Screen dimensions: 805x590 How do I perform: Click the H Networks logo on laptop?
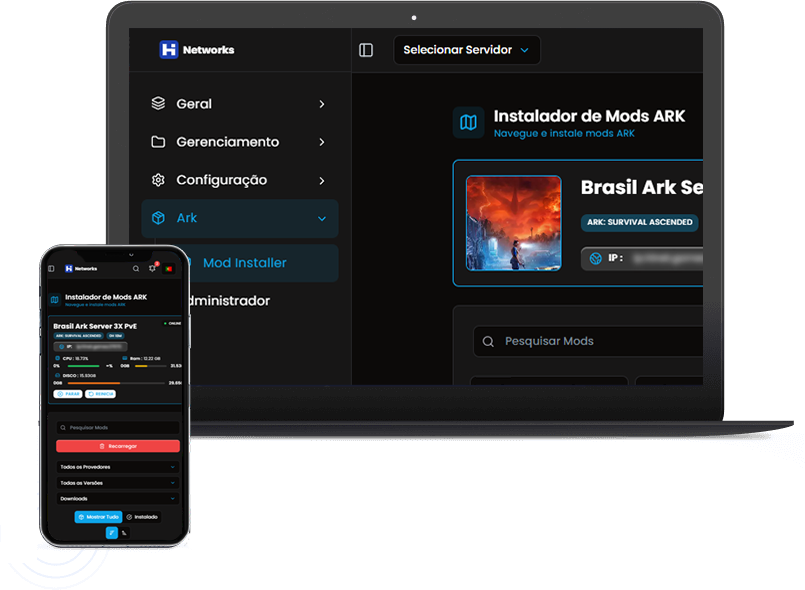pyautogui.click(x=196, y=50)
